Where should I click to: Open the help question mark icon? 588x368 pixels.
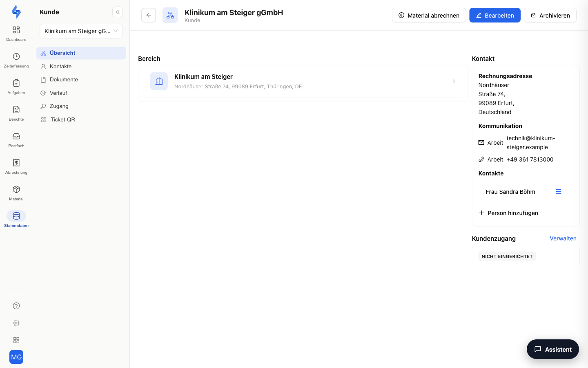16,306
